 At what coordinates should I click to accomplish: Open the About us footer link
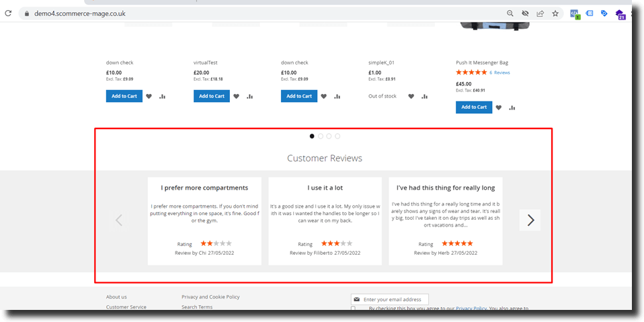coord(116,296)
